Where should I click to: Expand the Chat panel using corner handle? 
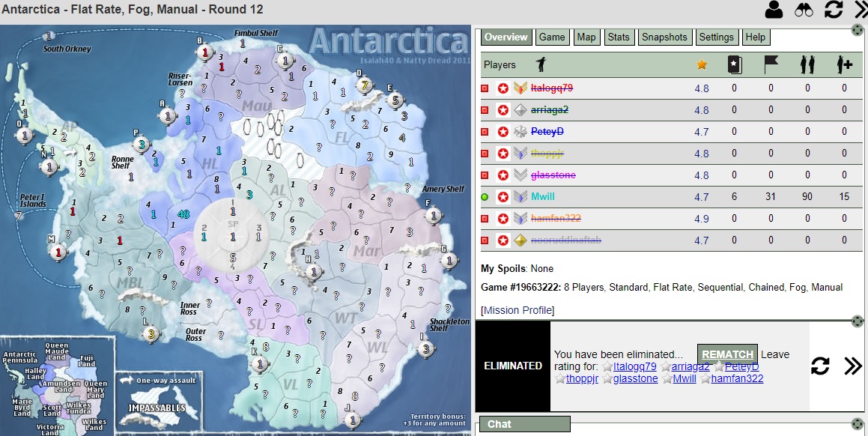858,423
